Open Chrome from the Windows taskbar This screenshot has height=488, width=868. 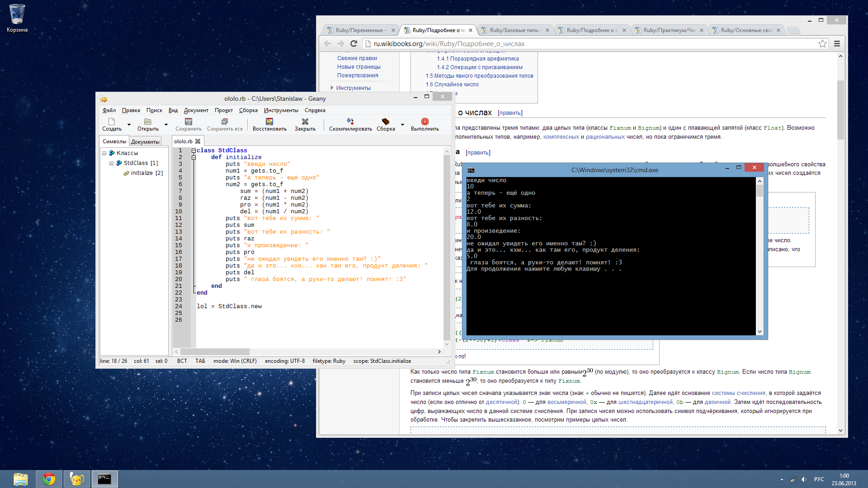click(49, 479)
